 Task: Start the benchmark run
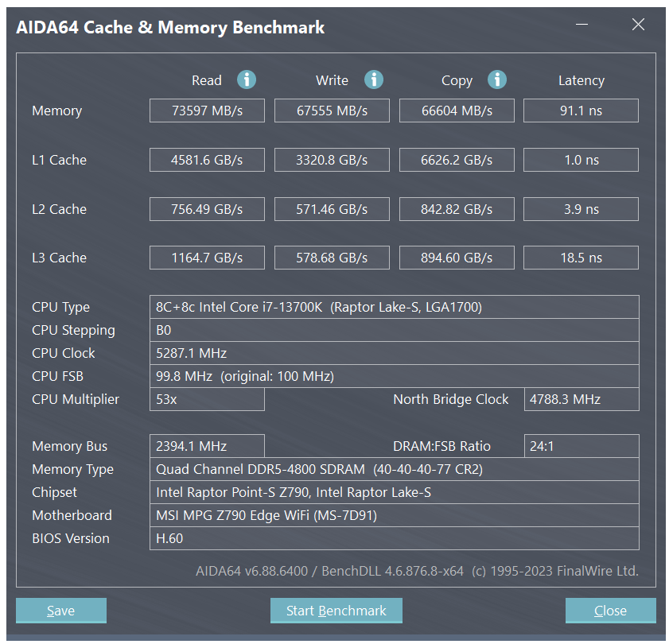[336, 611]
